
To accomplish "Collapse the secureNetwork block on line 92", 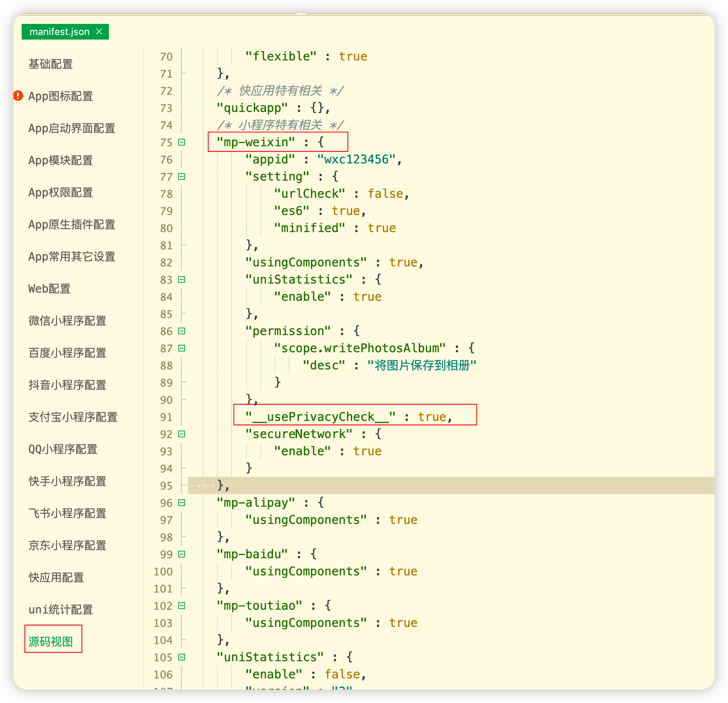I will tap(182, 434).
